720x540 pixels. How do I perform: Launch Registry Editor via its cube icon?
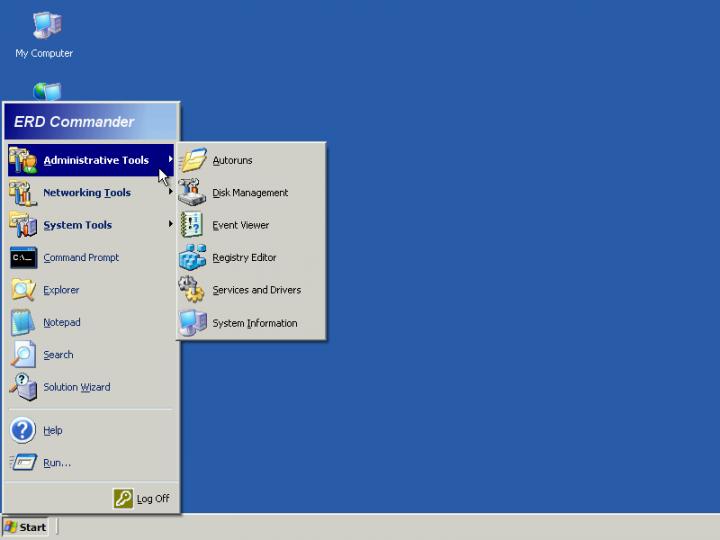click(192, 258)
